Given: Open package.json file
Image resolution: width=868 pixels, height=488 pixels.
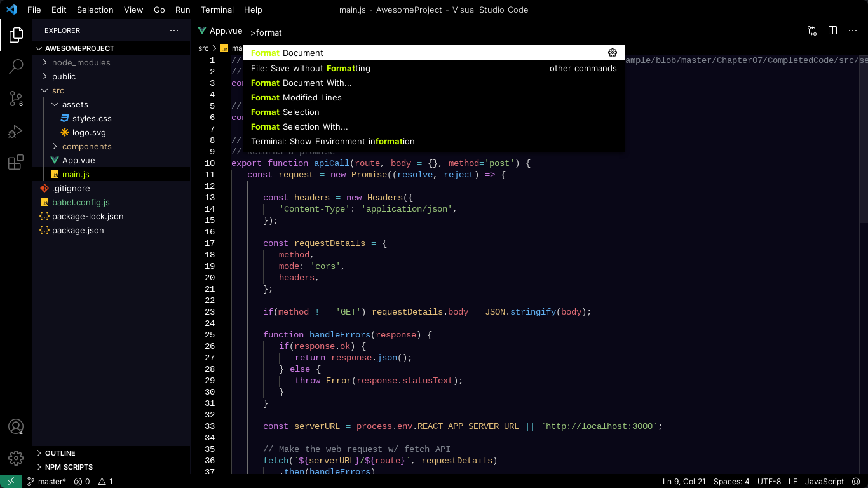Looking at the screenshot, I should point(111,230).
